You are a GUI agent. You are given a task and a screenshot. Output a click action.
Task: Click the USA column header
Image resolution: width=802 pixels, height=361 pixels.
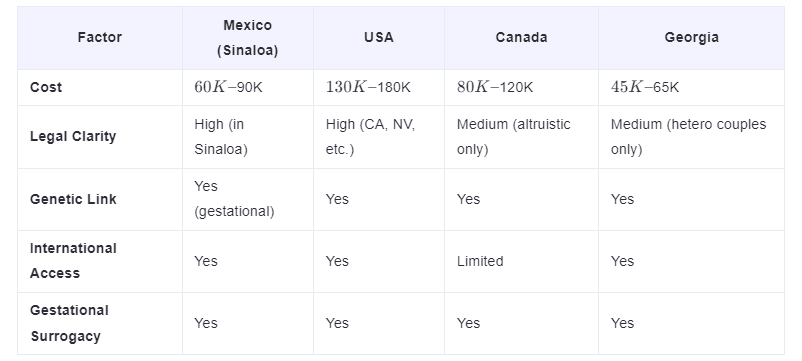pyautogui.click(x=379, y=37)
